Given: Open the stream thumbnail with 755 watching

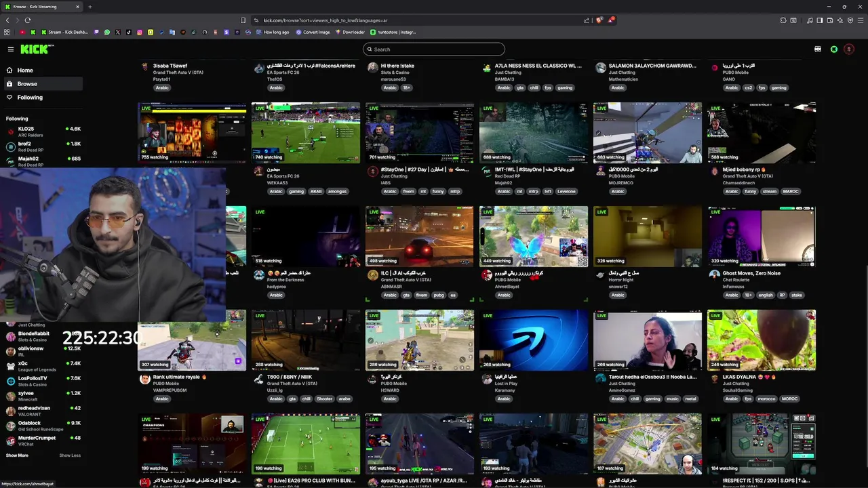Looking at the screenshot, I should 192,133.
